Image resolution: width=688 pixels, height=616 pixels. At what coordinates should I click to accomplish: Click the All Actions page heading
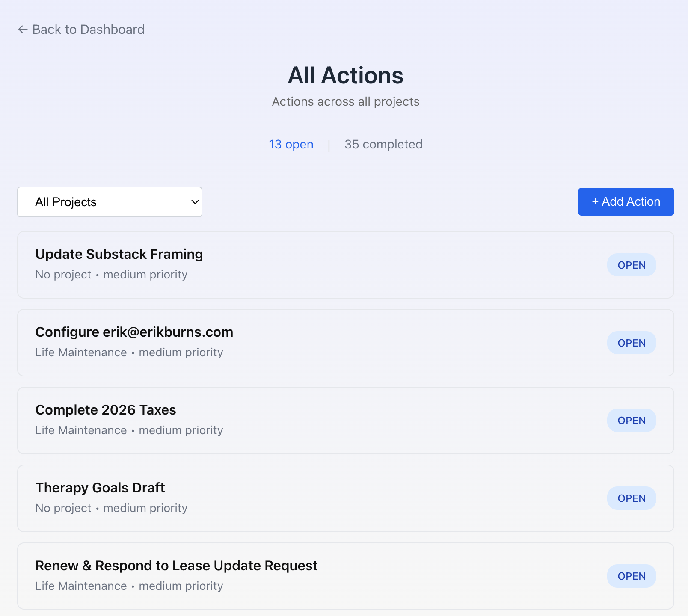tap(345, 76)
